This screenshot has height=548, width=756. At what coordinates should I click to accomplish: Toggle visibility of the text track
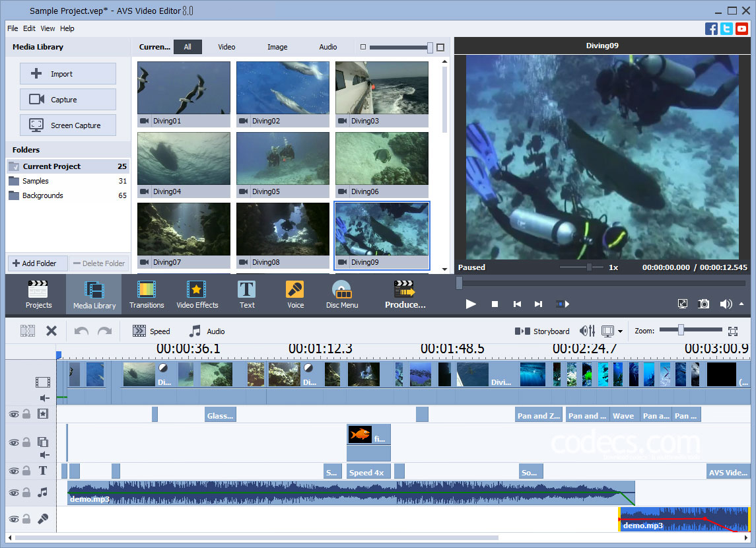click(14, 471)
